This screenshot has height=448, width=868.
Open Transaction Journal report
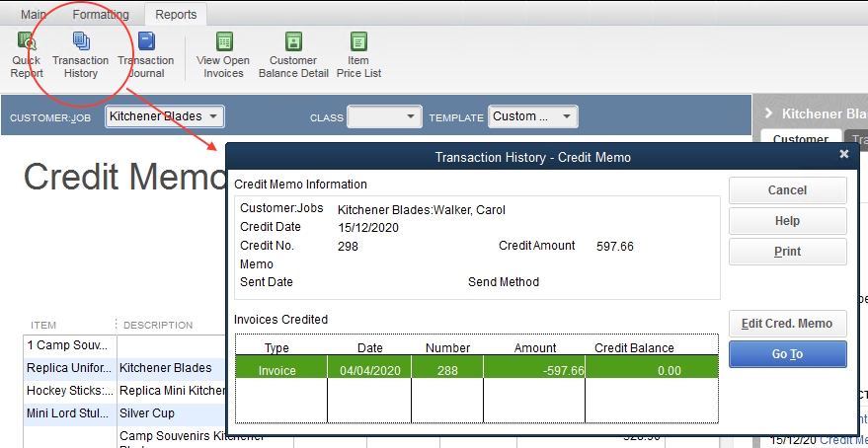coord(146,55)
